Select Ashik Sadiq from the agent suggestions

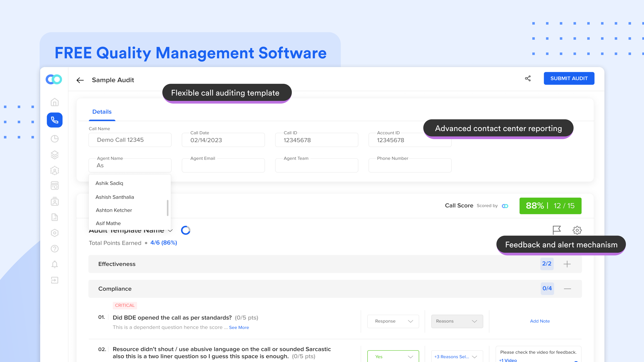[109, 183]
